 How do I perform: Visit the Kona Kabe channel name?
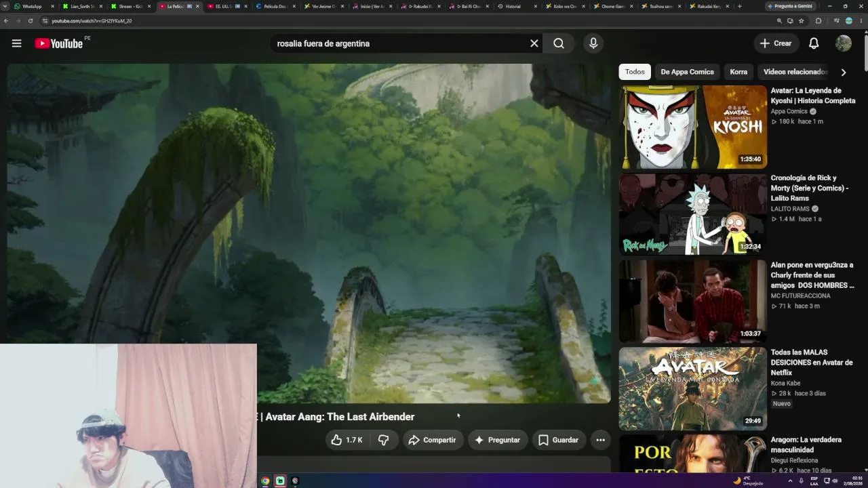[785, 383]
